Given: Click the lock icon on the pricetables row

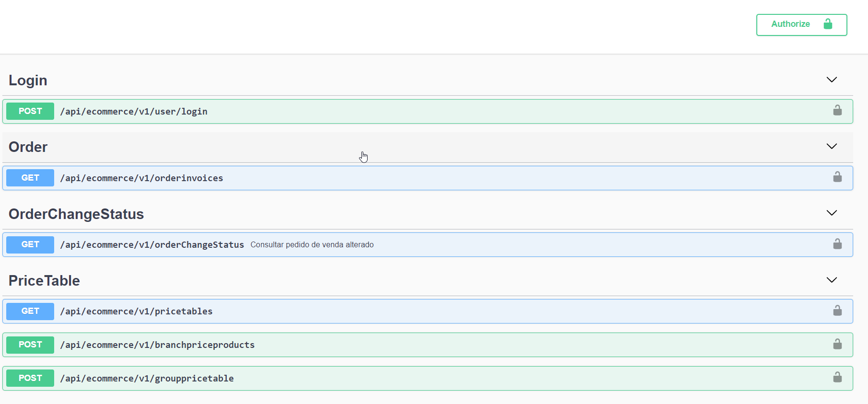Looking at the screenshot, I should point(837,311).
